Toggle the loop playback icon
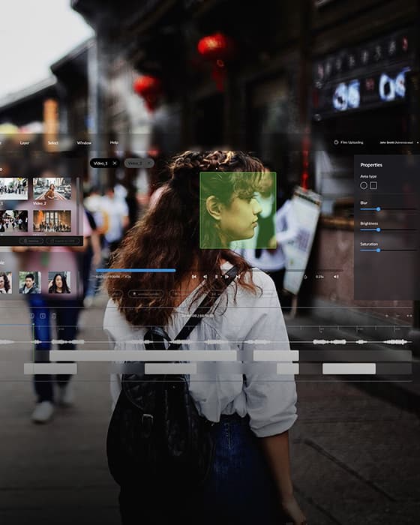420x525 pixels. click(x=305, y=277)
